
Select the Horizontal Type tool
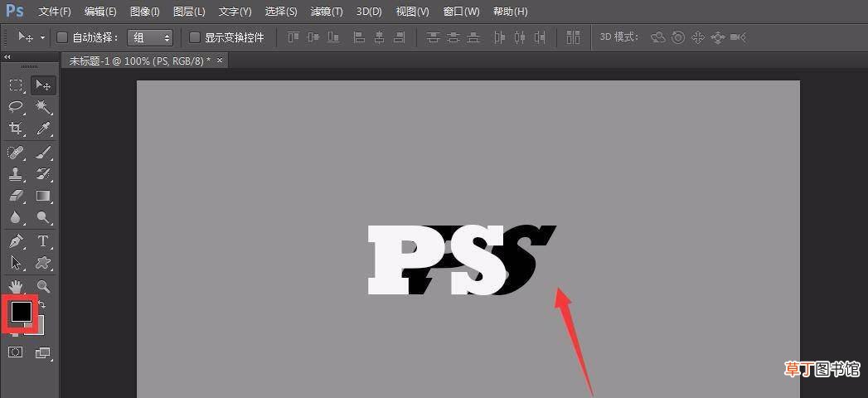(43, 240)
